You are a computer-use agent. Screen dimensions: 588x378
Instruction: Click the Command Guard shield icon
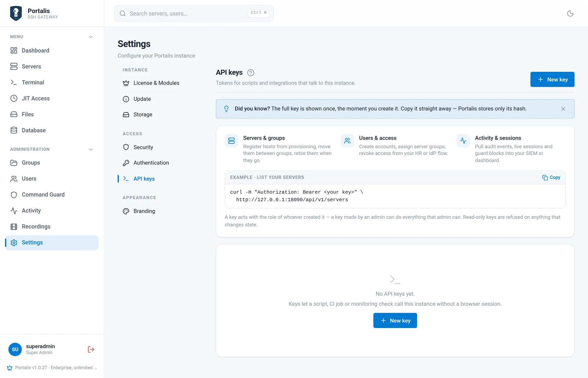tap(14, 195)
